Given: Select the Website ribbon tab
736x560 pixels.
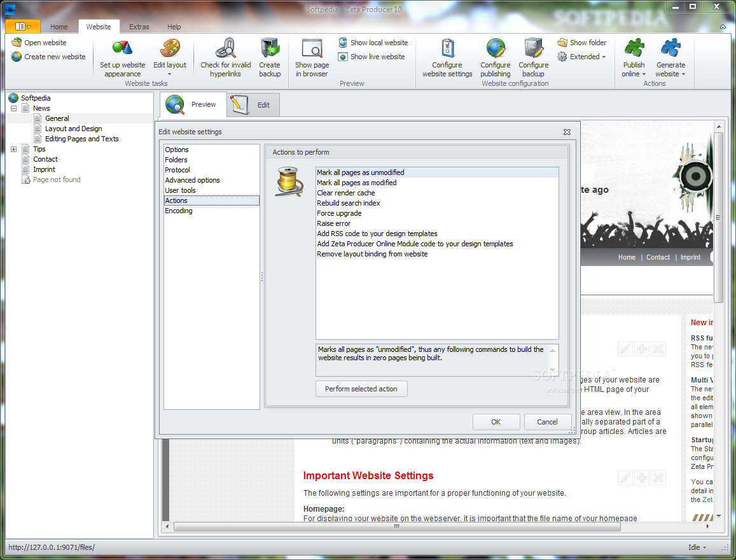Looking at the screenshot, I should point(99,27).
